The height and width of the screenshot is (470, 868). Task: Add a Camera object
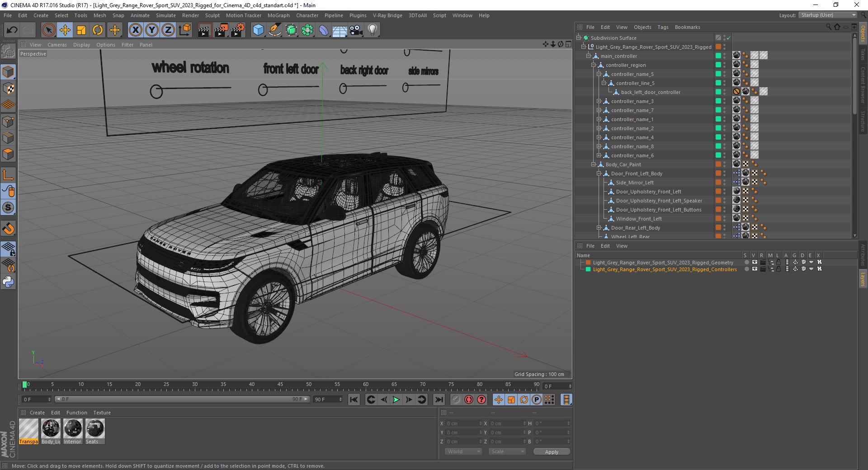coord(356,30)
